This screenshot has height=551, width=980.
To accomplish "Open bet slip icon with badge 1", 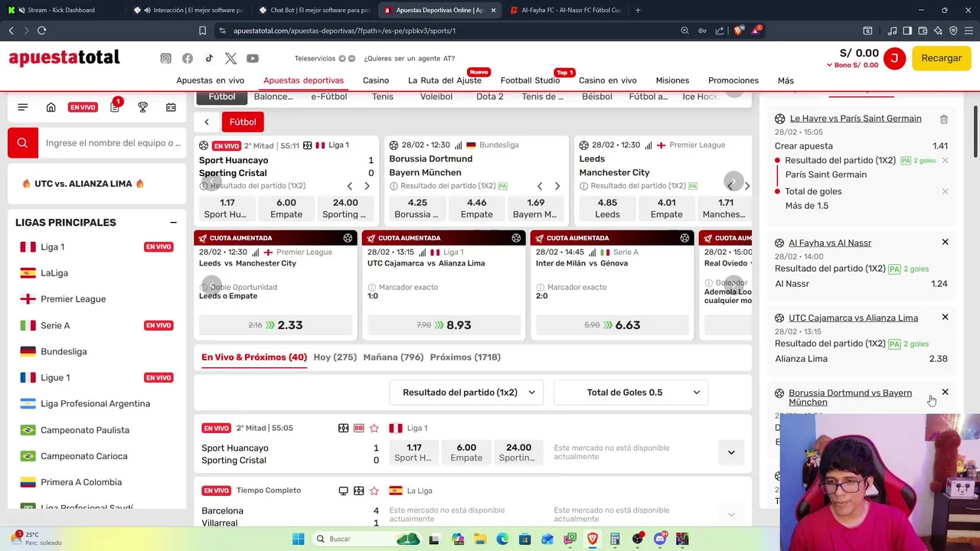I will pos(115,106).
